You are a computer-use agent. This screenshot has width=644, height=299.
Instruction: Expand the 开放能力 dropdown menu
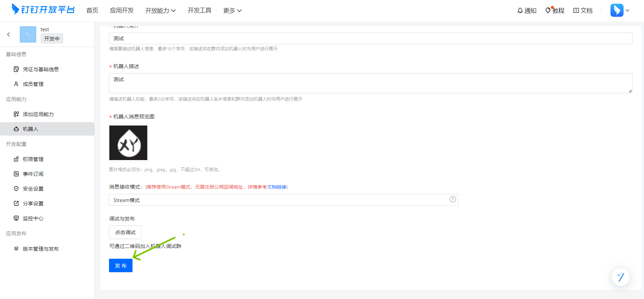click(x=160, y=11)
